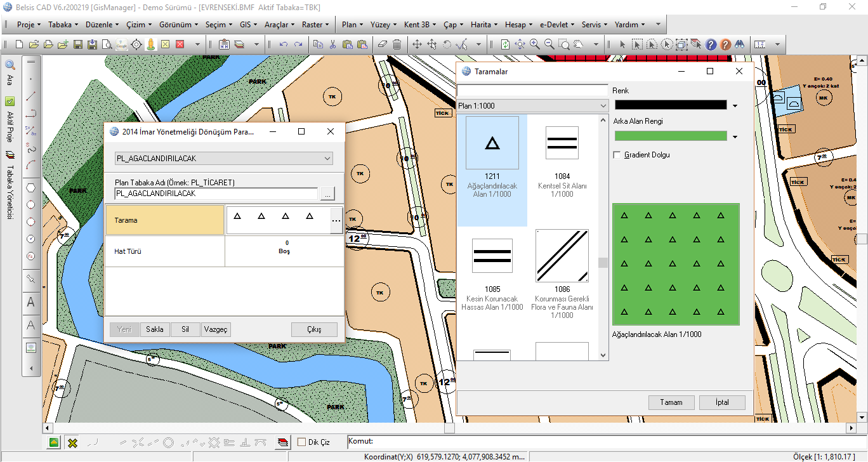Click the layers stack icon near Dik Çiz
Screen dimensions: 868x462
(284, 442)
